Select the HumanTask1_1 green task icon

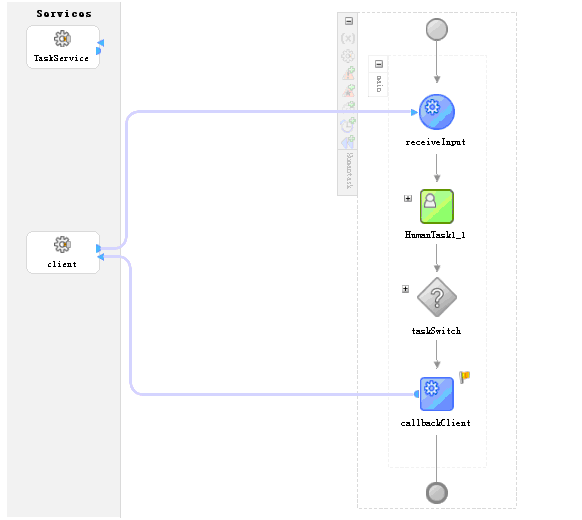(x=436, y=206)
